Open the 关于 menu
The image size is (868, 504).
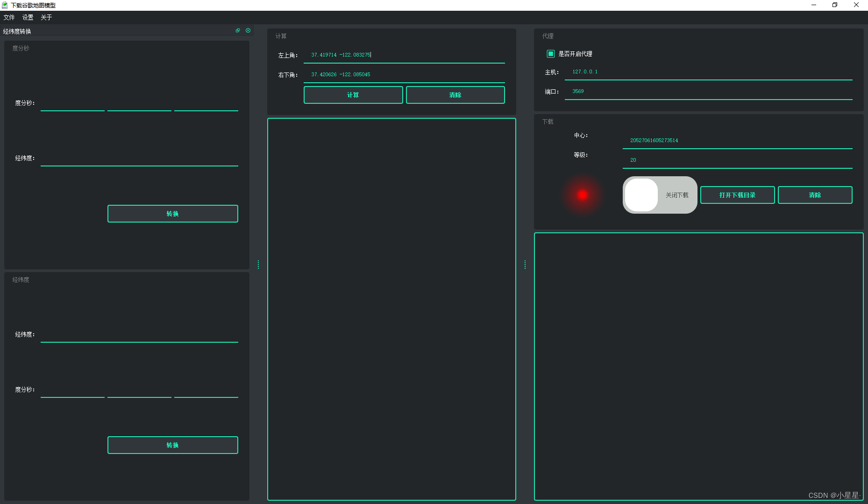pyautogui.click(x=46, y=17)
